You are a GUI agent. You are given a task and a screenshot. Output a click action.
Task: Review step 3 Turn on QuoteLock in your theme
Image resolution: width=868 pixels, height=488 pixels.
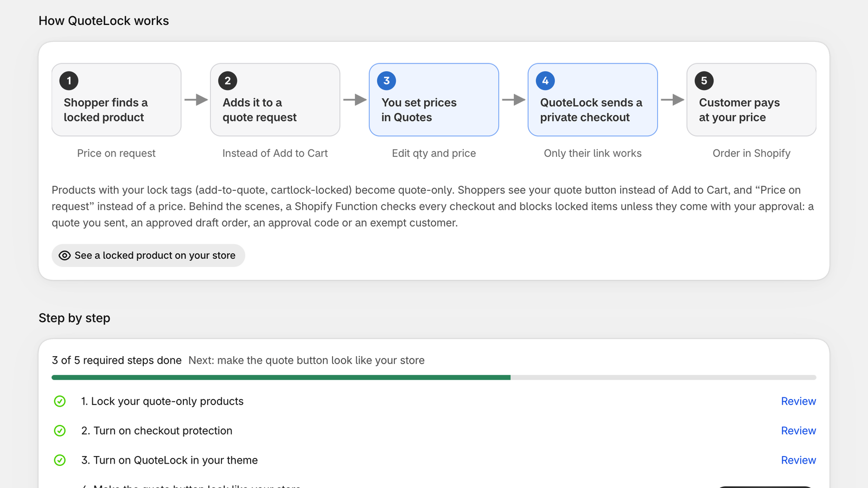[799, 460]
